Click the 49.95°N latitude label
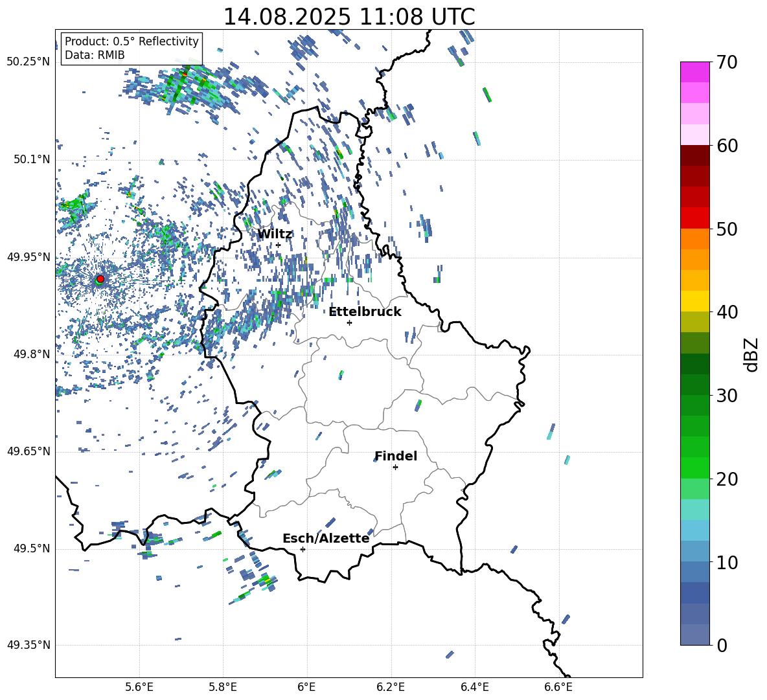The height and width of the screenshot is (700, 767). pyautogui.click(x=29, y=257)
